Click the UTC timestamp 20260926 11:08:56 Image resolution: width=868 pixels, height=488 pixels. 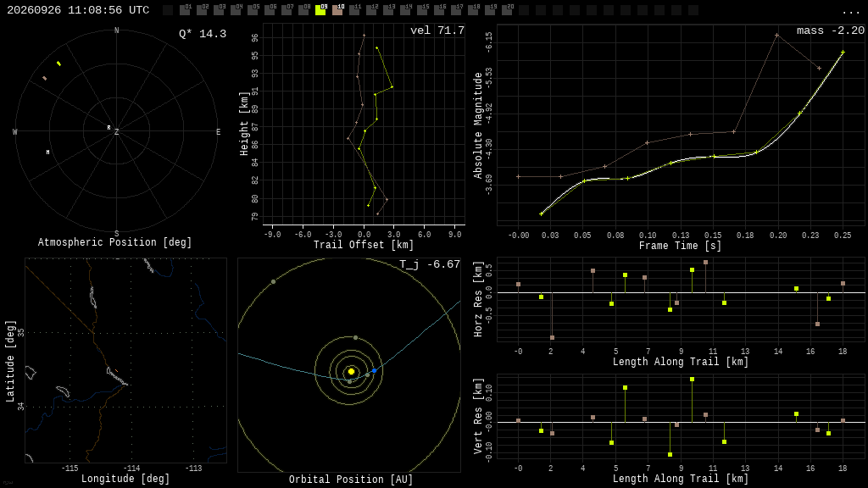click(78, 10)
